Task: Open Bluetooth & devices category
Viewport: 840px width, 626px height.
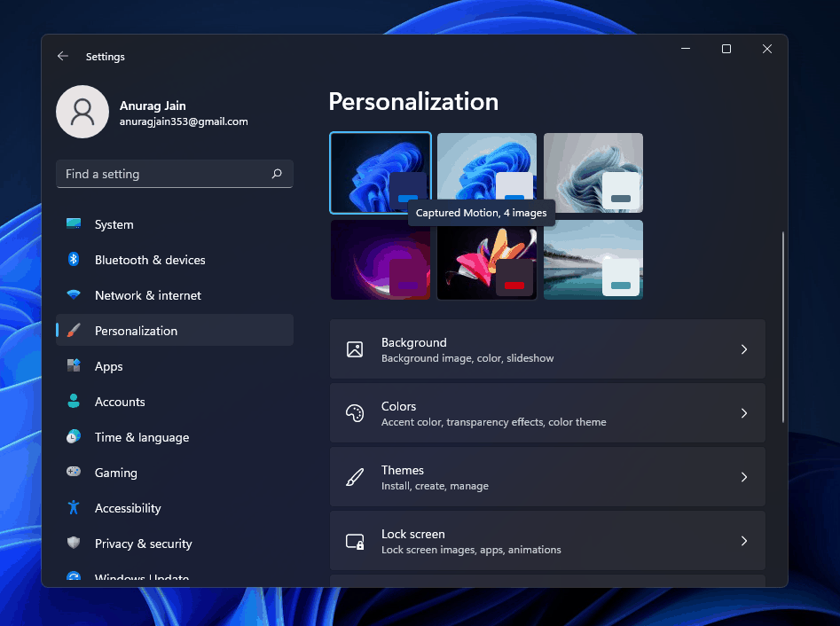Action: 175,260
